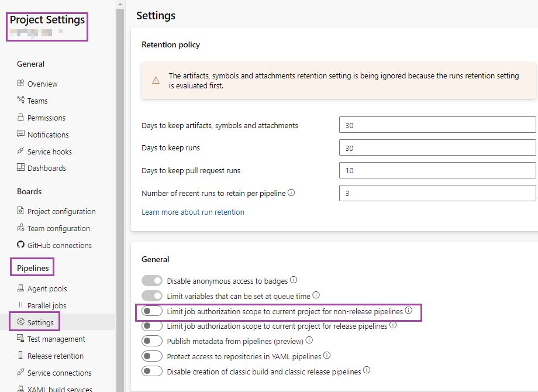
Task: Open Release retention settings
Action: [x=55, y=356]
